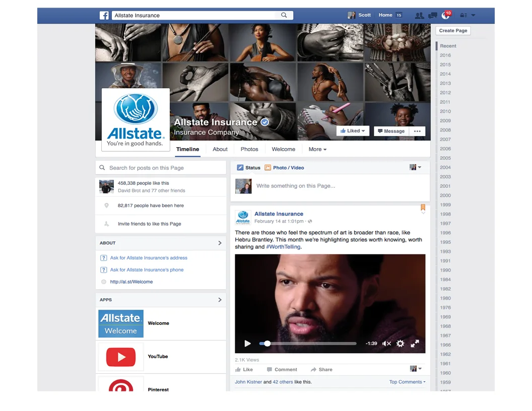
Task: Open friend requests icon in top bar
Action: coord(419,15)
